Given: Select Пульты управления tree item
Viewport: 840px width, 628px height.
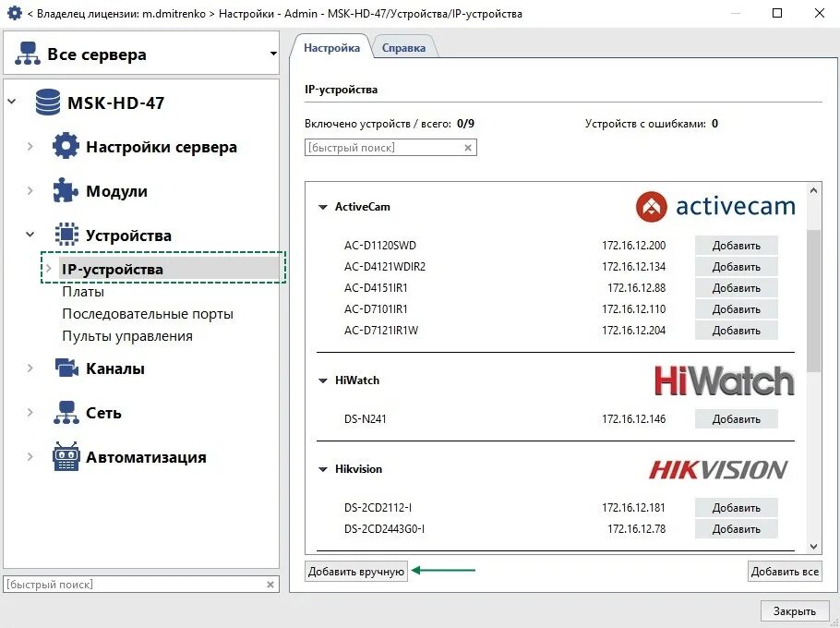Looking at the screenshot, I should [x=127, y=336].
